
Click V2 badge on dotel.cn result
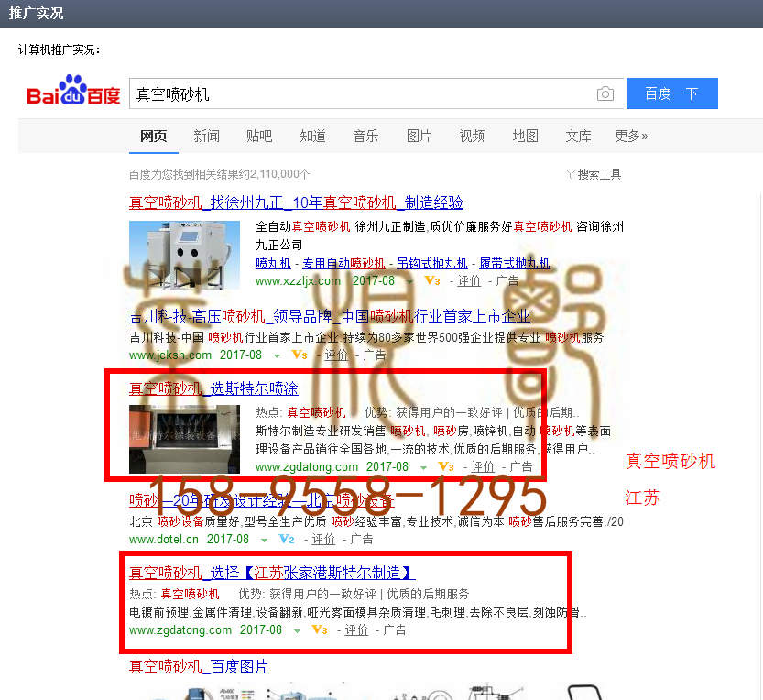coord(286,540)
